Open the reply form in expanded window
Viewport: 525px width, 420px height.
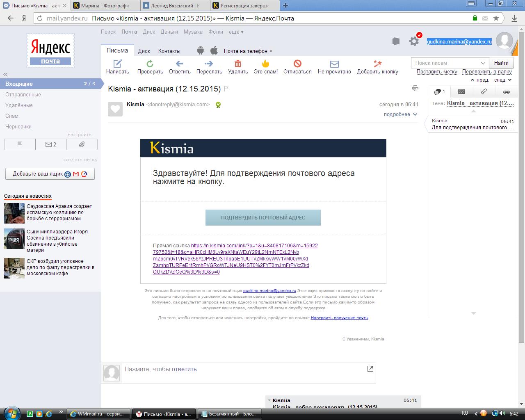[x=370, y=369]
